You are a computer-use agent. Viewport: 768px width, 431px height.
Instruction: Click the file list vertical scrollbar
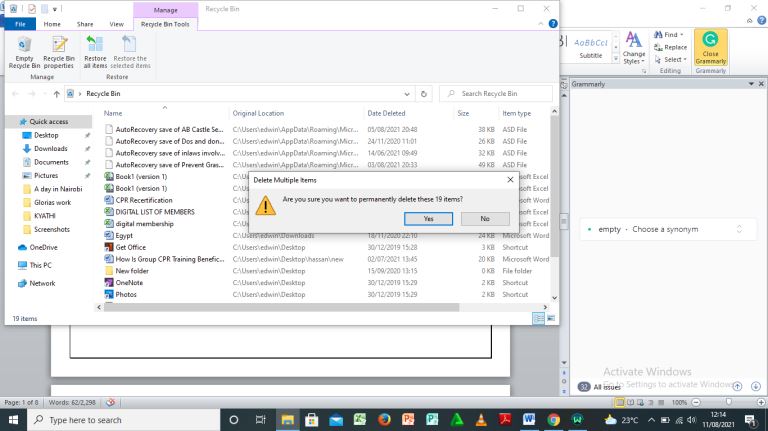click(554, 186)
